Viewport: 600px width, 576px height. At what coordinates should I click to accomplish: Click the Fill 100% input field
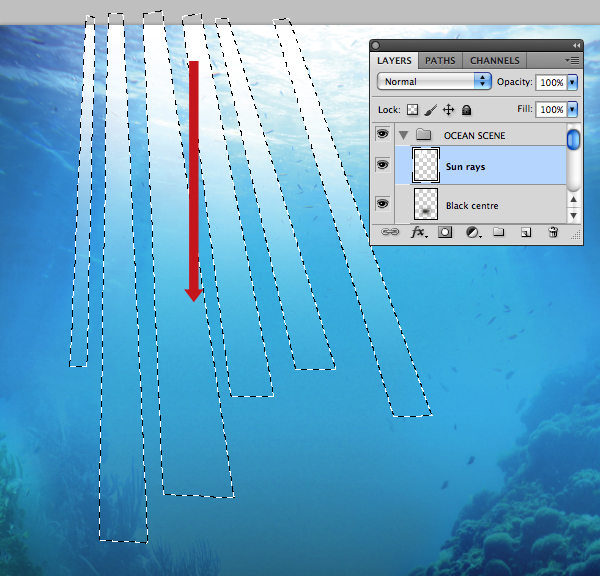(x=551, y=110)
